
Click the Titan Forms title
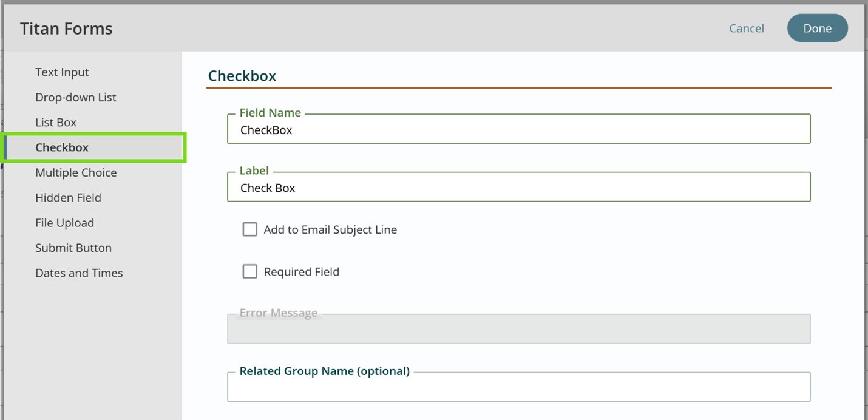coord(66,29)
